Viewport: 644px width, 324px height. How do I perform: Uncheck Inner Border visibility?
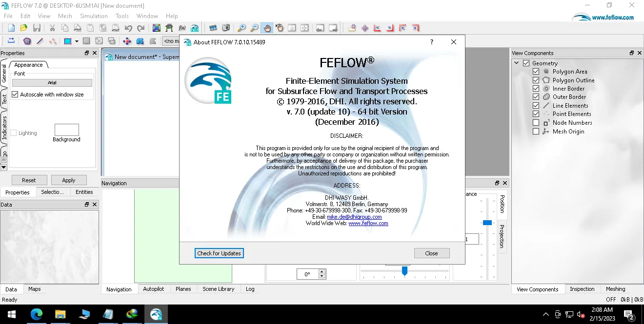[x=536, y=89]
